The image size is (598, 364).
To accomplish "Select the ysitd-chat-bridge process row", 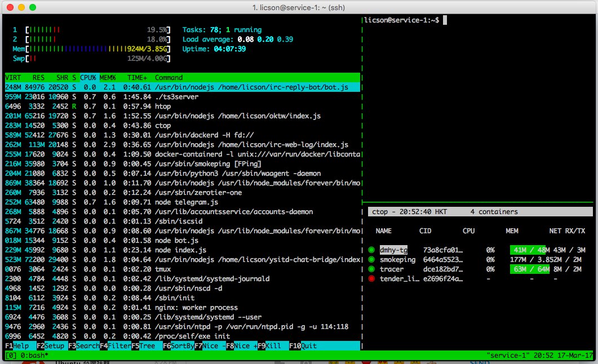I will [x=182, y=260].
